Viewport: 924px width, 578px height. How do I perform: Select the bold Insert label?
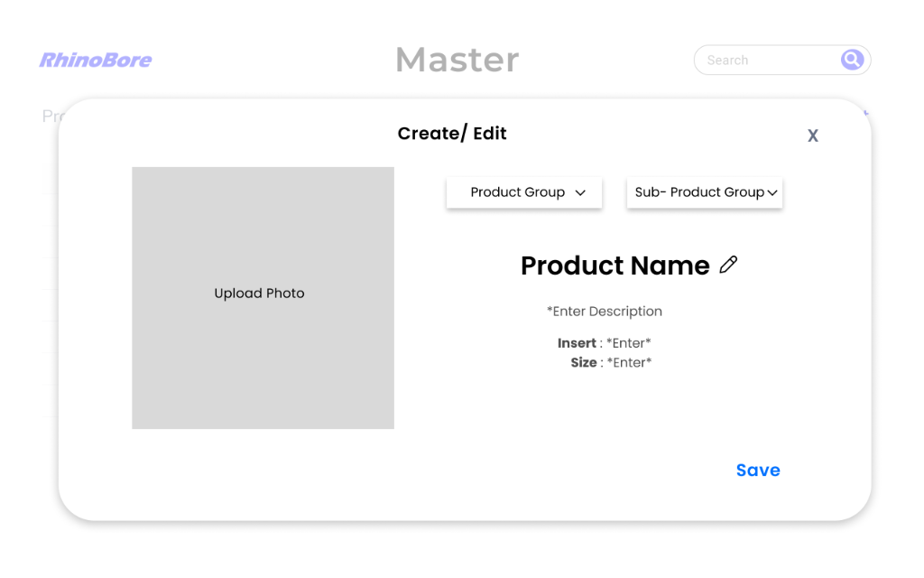click(577, 343)
